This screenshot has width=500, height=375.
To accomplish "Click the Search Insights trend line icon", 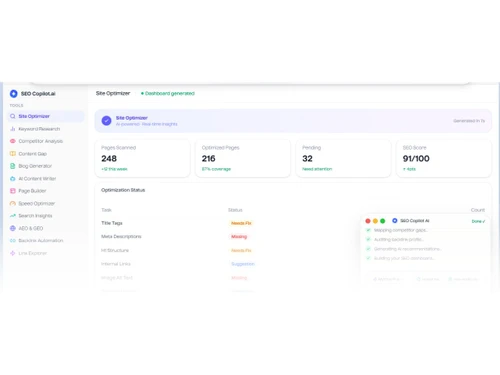I will coord(13,216).
